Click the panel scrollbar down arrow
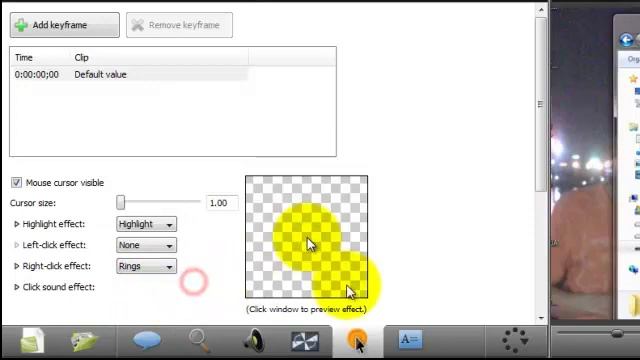Image resolution: width=640 pixels, height=360 pixels. (x=541, y=318)
